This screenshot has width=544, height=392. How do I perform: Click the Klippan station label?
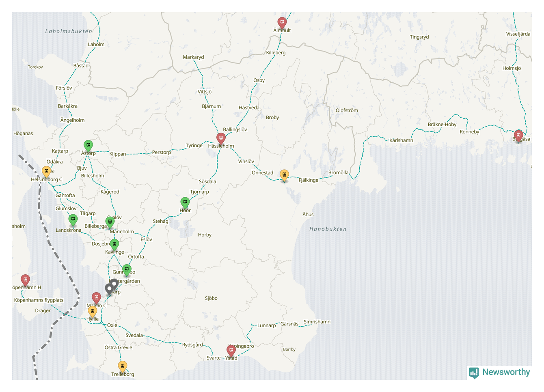click(117, 154)
